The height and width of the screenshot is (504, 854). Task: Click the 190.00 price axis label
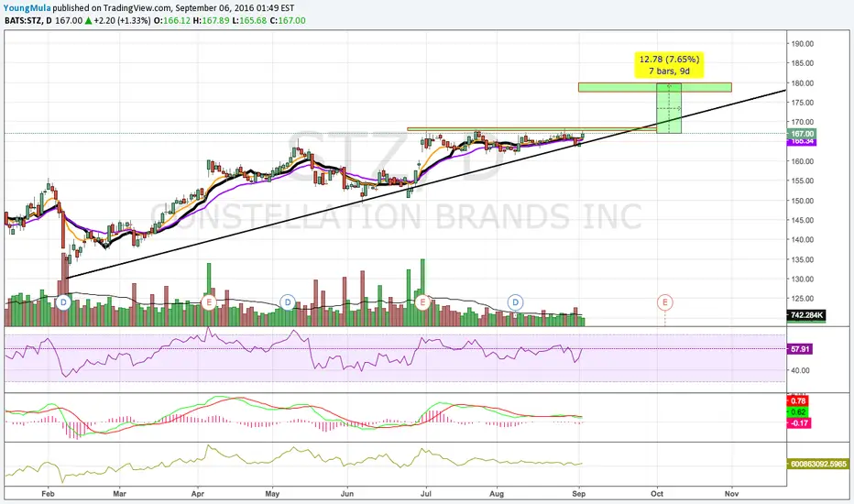point(803,44)
